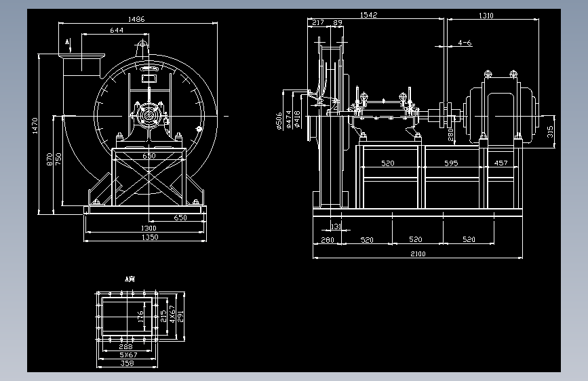Click the 288 flange inner width dimension
This screenshot has width=588, height=381.
(126, 346)
